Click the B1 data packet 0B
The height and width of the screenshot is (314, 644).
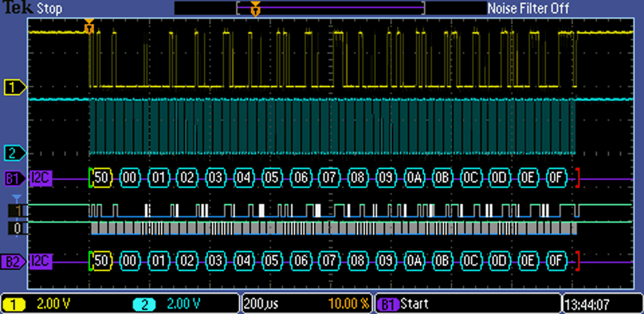click(443, 178)
